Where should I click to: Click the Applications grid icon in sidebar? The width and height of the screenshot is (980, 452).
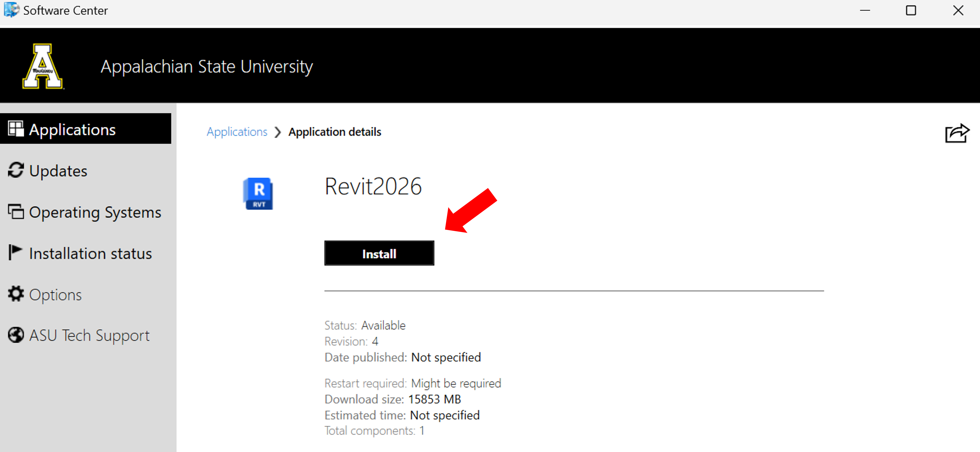16,128
